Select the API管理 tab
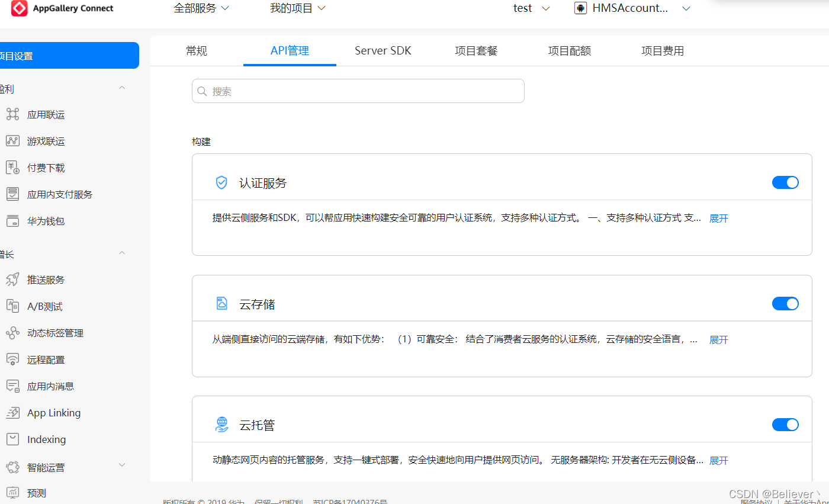The height and width of the screenshot is (504, 829). [x=290, y=51]
